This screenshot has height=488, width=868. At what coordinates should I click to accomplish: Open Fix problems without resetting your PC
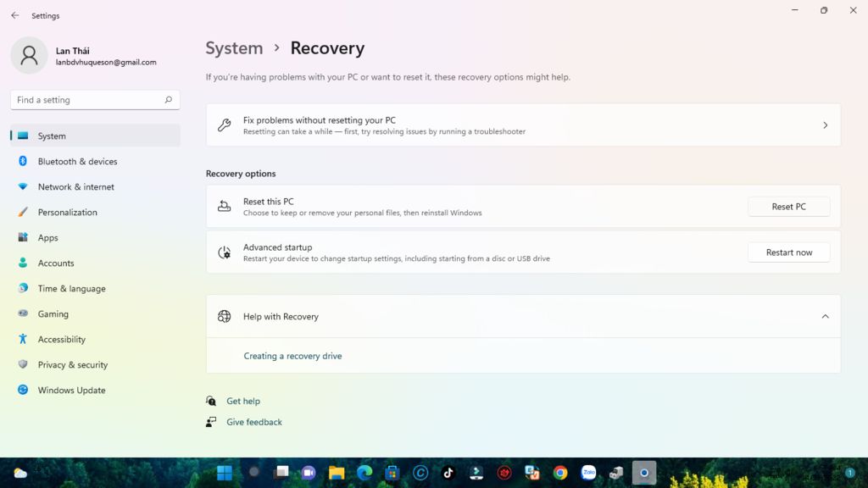523,125
